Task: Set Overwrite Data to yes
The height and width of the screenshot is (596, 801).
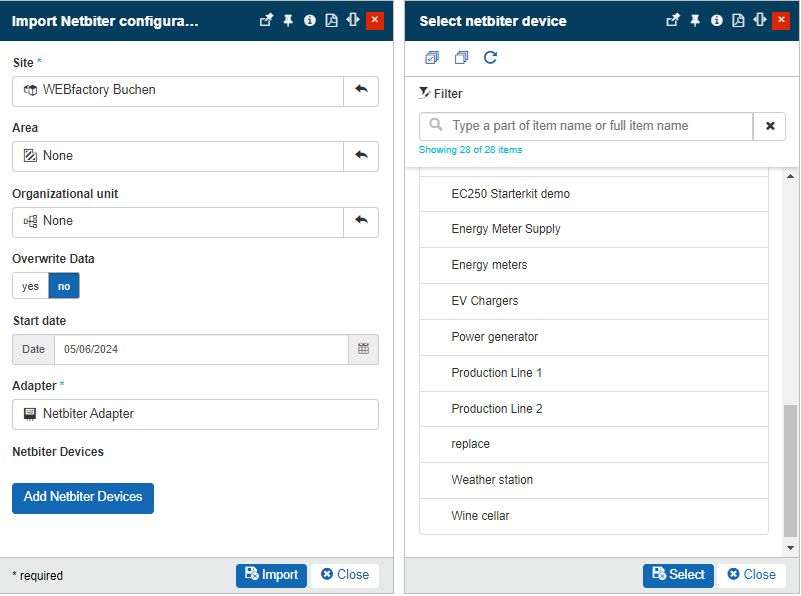Action: 31,286
